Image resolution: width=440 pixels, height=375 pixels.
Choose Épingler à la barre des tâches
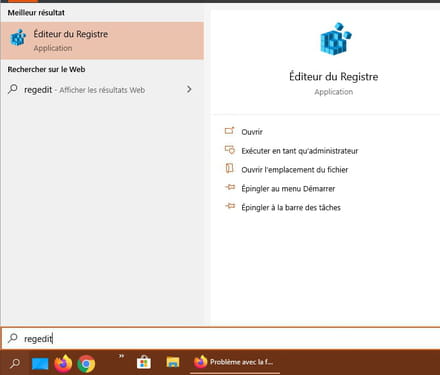tap(291, 208)
